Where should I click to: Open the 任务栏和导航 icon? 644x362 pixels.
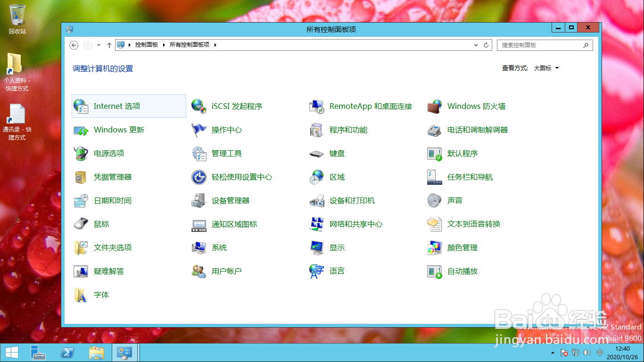click(x=435, y=177)
